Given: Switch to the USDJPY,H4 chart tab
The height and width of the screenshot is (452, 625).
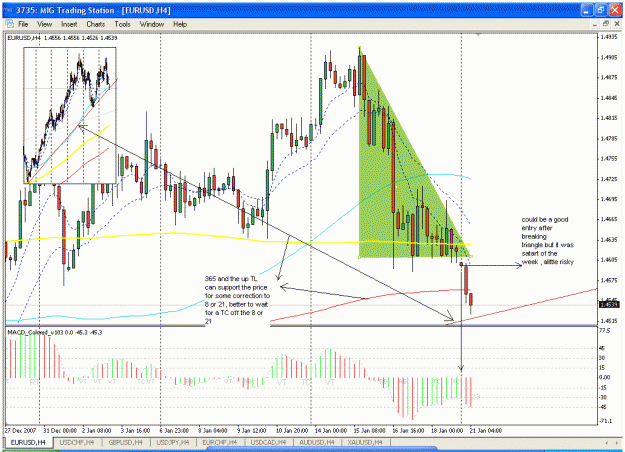Looking at the screenshot, I should (173, 442).
